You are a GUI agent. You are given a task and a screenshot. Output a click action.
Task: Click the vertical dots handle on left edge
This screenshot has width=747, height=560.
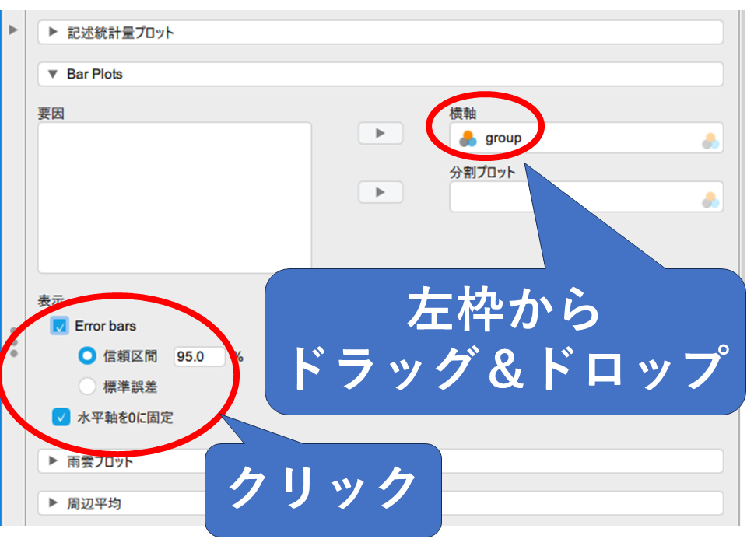[x=14, y=342]
